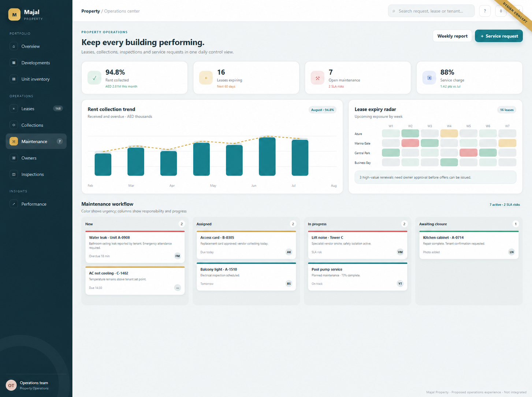Click the OT Operations team avatar
The width and height of the screenshot is (532, 397).
(11, 385)
